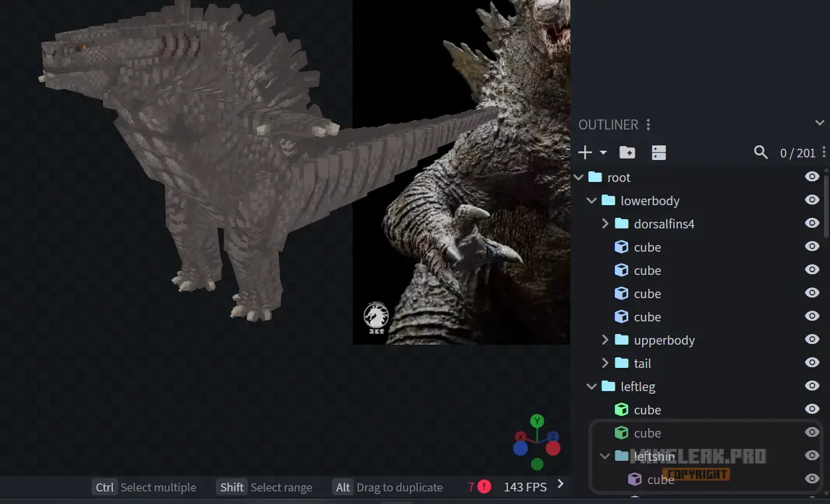This screenshot has height=504, width=830.
Task: Collapse the Outliner panel with top chevron
Action: (819, 123)
